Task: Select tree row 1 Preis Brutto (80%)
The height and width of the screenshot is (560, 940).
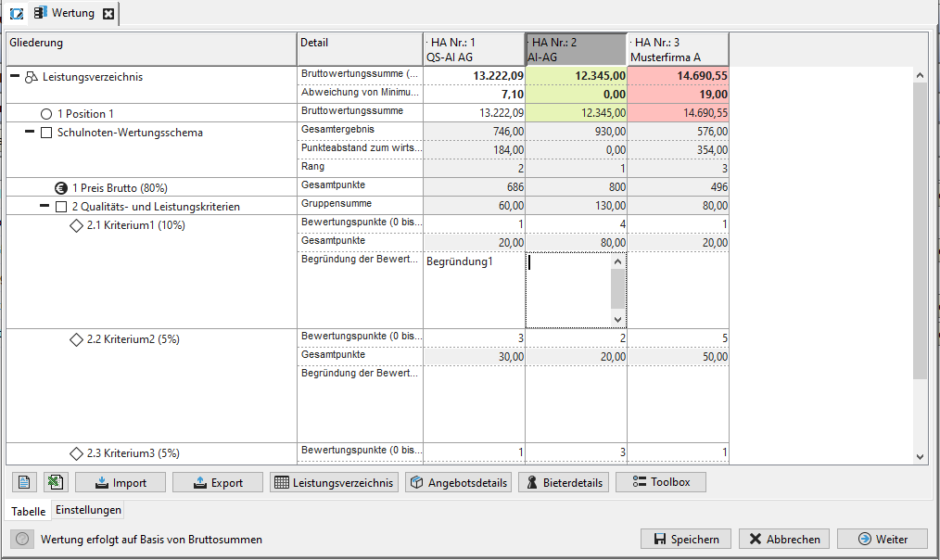Action: (x=152, y=187)
